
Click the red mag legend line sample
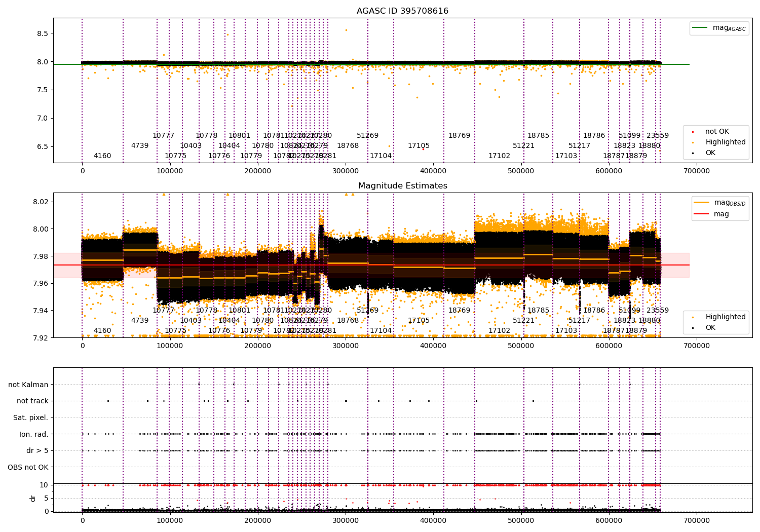click(x=702, y=214)
